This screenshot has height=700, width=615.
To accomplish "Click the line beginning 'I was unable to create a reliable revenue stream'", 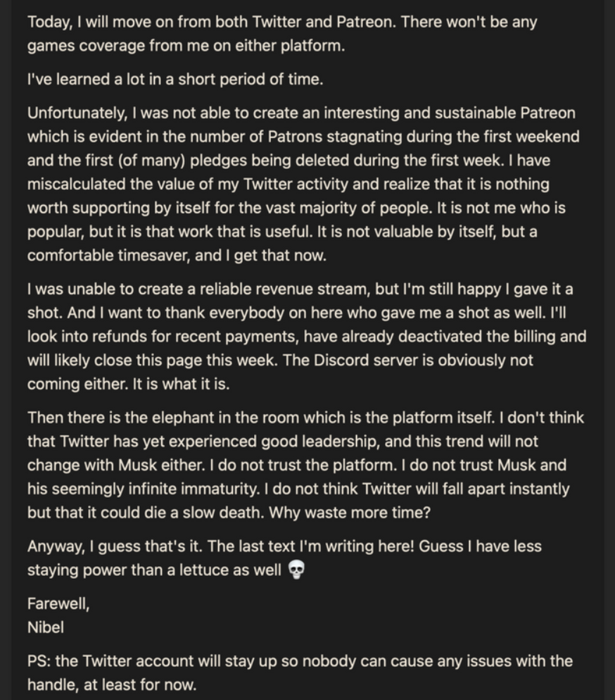I will (x=300, y=289).
